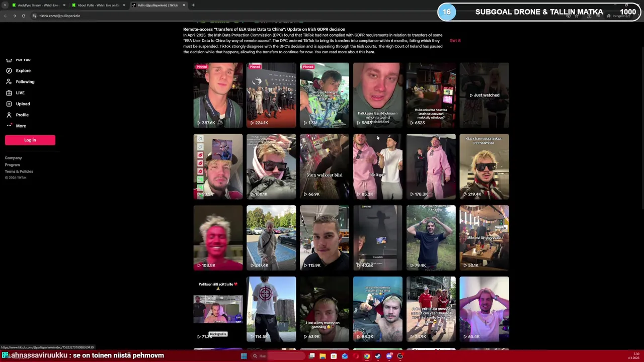Expand the Company footer section
This screenshot has width=644, height=362.
14,158
